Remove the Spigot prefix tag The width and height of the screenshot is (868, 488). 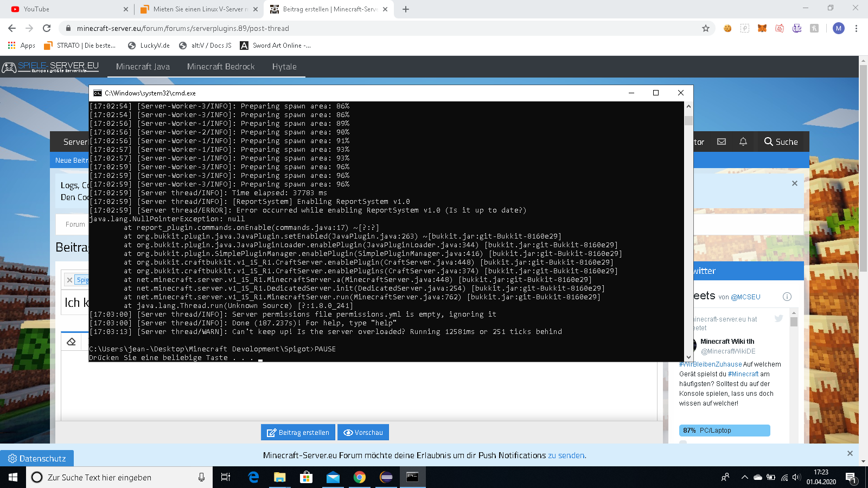[69, 280]
